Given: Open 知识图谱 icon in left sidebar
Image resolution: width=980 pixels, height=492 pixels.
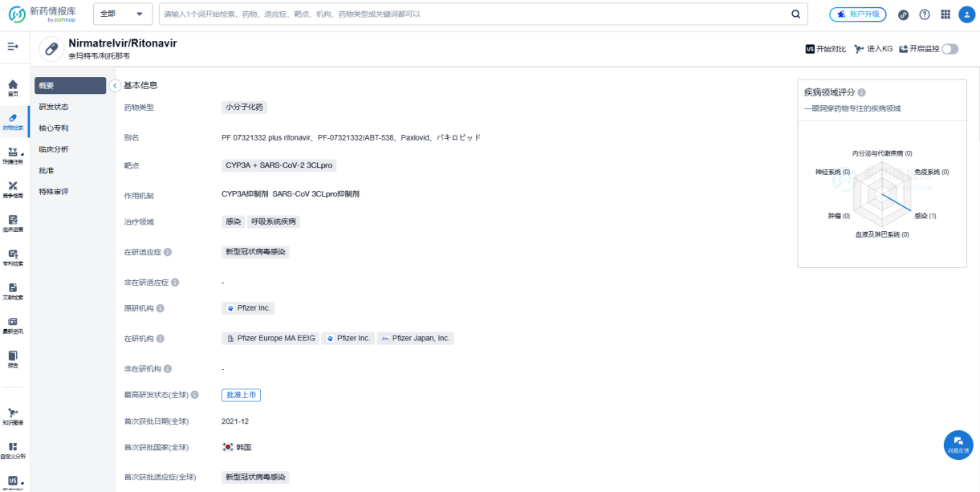Looking at the screenshot, I should click(x=13, y=414).
